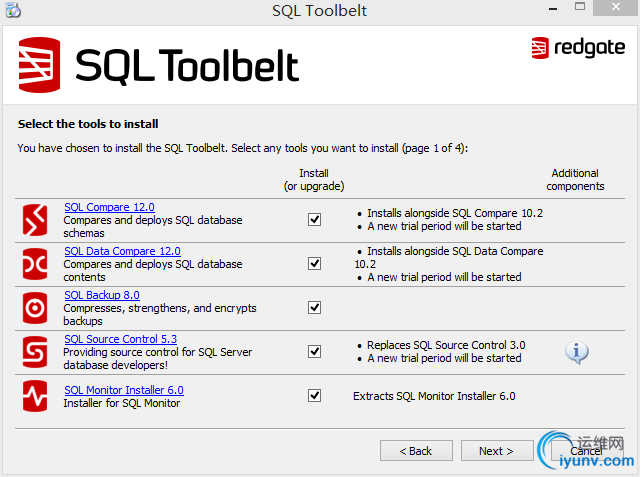Screen dimensions: 640x477
Task: Click 'Installs alongside SQL Compare 10.2' note
Action: pos(455,213)
